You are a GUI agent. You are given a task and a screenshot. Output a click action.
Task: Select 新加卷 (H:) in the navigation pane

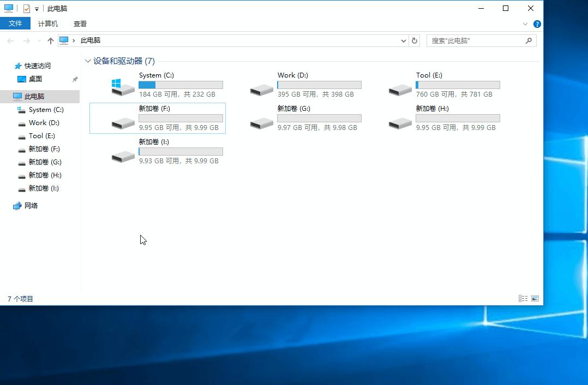[x=45, y=175]
